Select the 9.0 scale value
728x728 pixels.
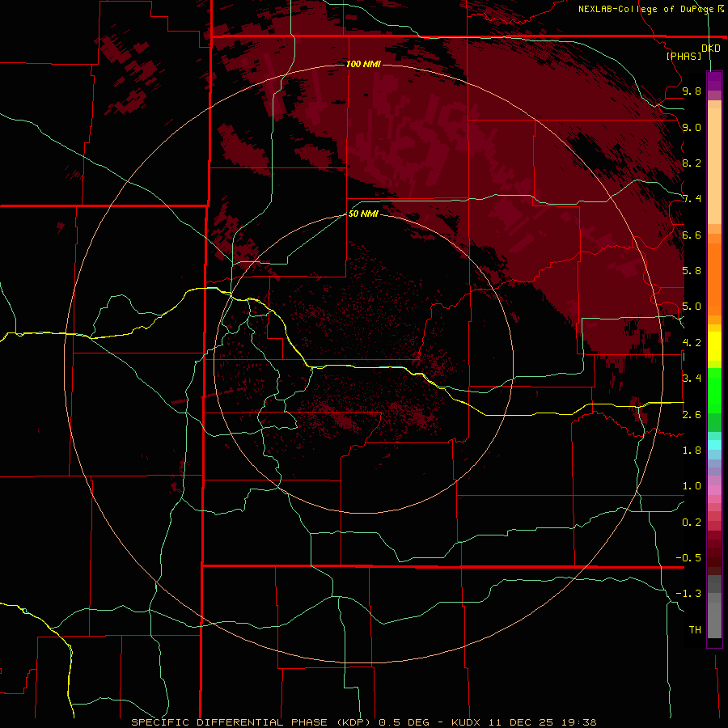pyautogui.click(x=692, y=127)
